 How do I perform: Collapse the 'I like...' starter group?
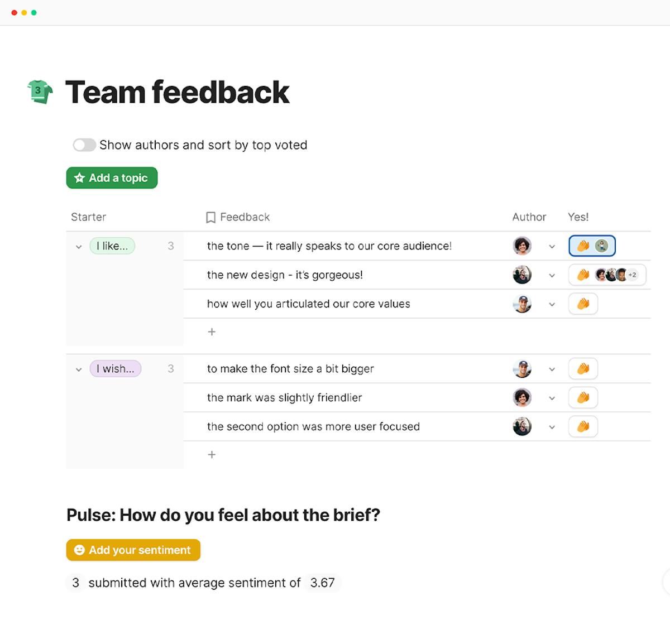tap(79, 246)
